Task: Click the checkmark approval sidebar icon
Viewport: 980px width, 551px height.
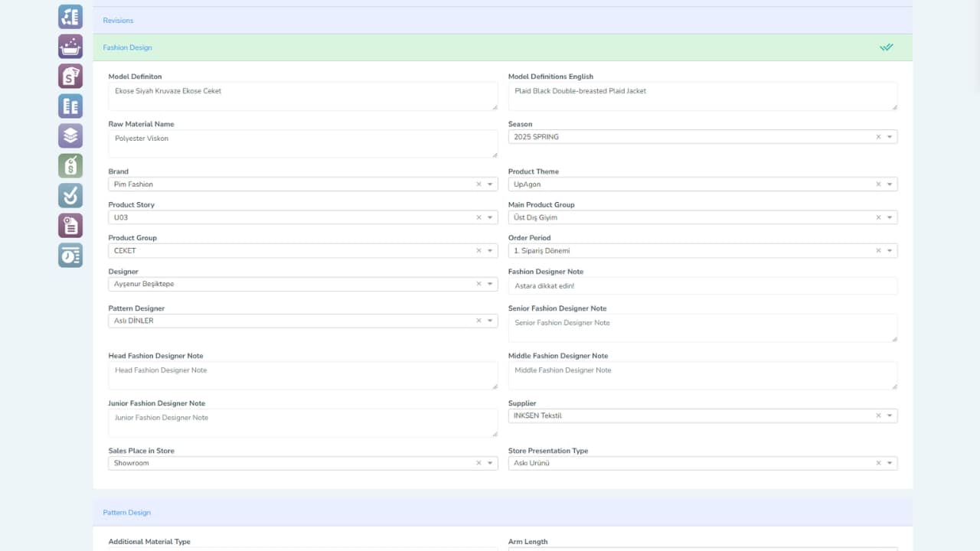Action: pyautogui.click(x=70, y=196)
